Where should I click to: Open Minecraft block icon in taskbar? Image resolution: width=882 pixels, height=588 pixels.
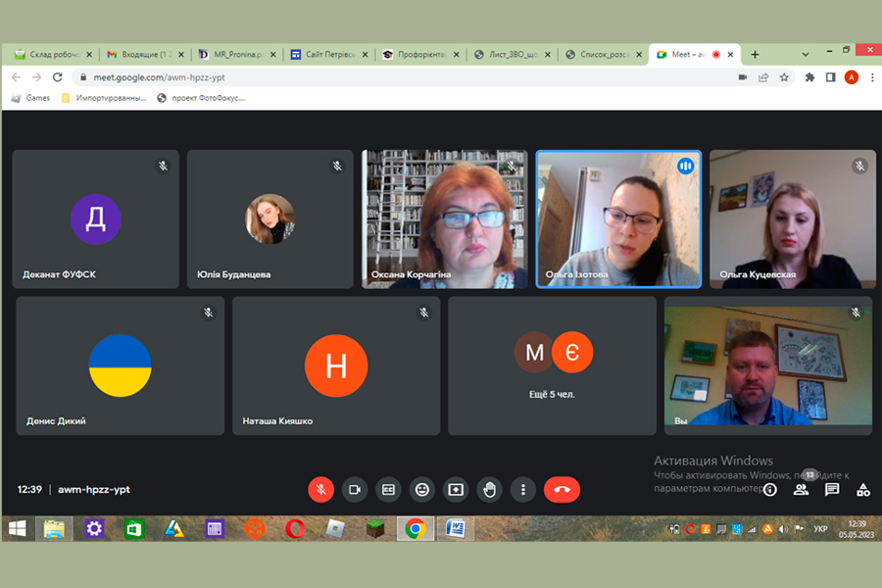click(374, 529)
